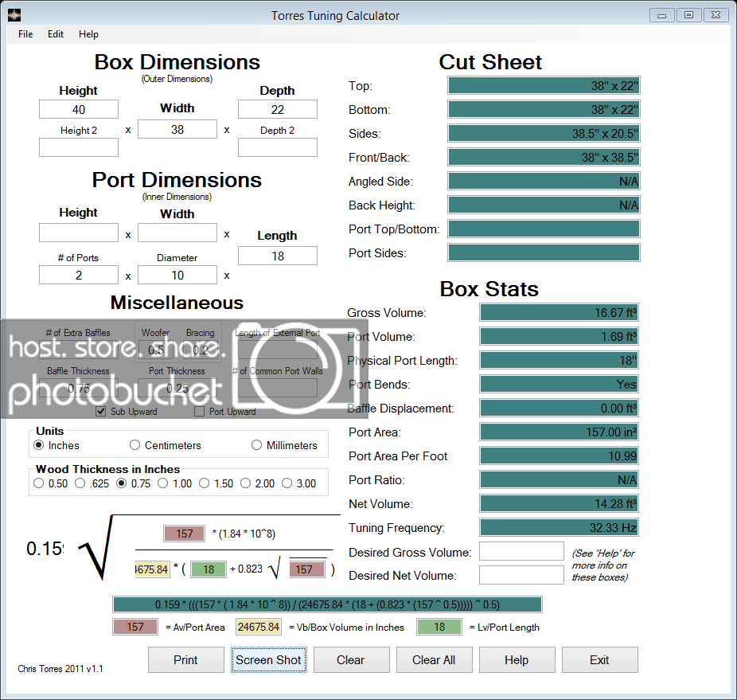This screenshot has width=737, height=700.
Task: Click the Port Area Per Foot 10.99 value
Action: [x=559, y=456]
